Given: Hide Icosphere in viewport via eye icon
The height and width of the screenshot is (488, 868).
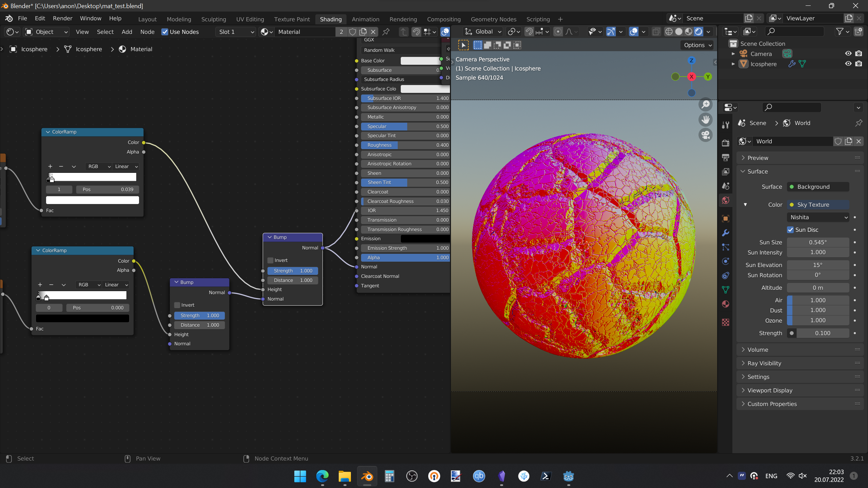Looking at the screenshot, I should [x=848, y=64].
